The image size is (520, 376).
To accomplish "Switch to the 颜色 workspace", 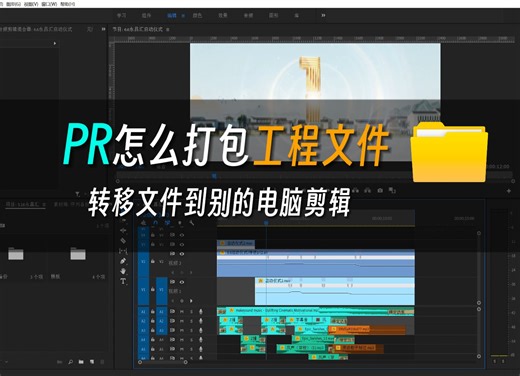I will coord(197,15).
